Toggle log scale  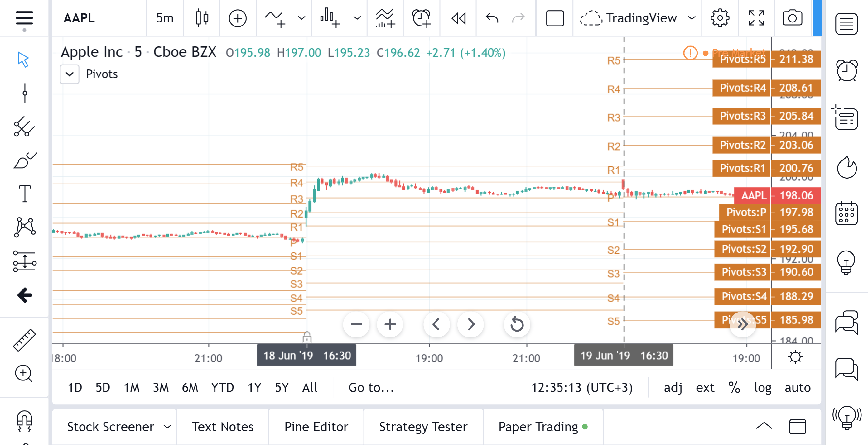763,387
